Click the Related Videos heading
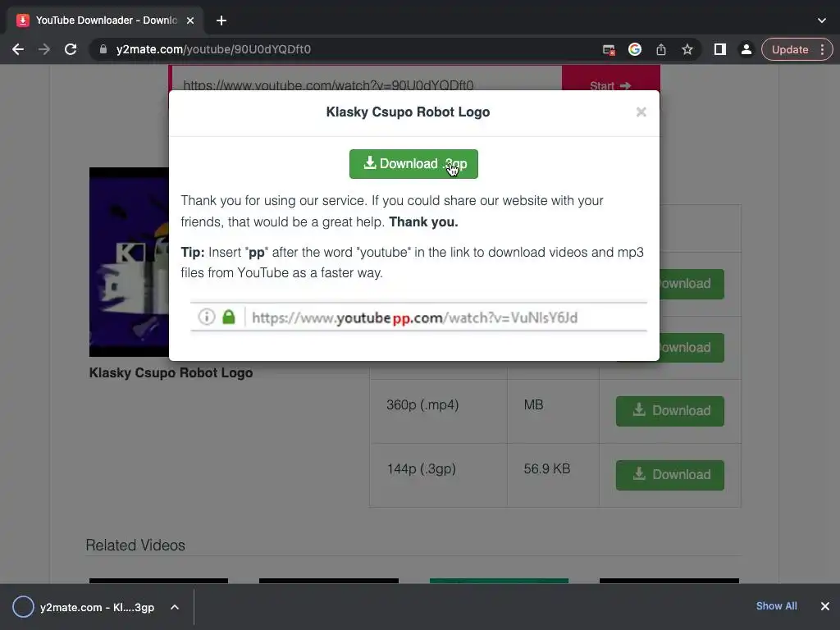Viewport: 840px width, 630px height. point(135,545)
